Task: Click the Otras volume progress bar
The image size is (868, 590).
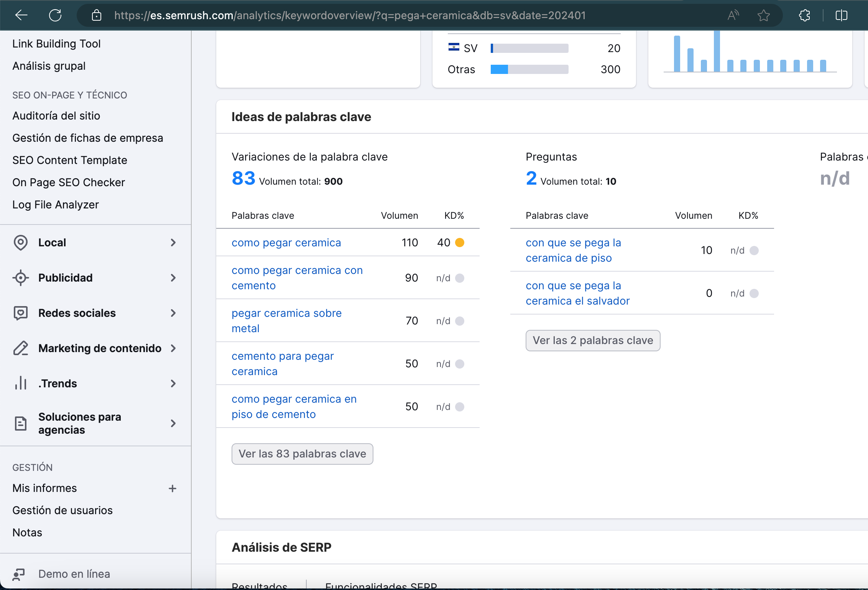Action: tap(529, 69)
